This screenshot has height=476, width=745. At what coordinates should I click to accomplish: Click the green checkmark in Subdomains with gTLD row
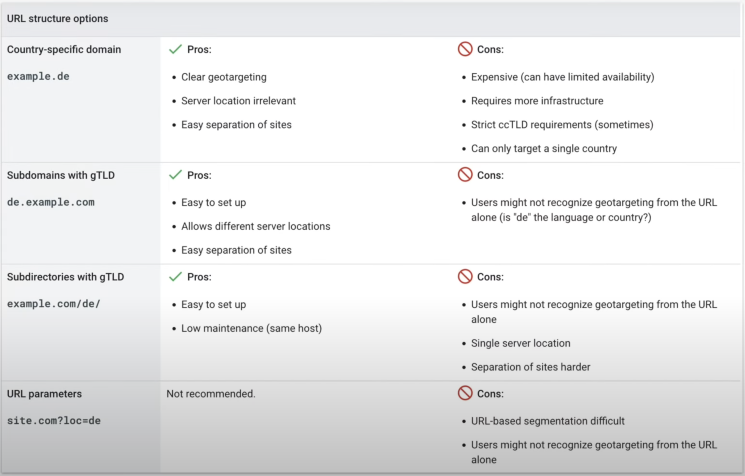pyautogui.click(x=175, y=175)
